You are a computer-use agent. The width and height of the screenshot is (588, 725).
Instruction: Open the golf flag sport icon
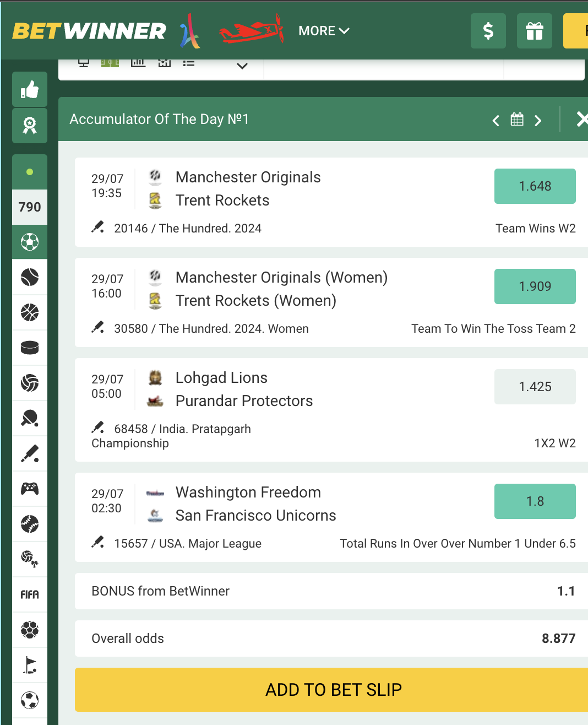point(30,665)
